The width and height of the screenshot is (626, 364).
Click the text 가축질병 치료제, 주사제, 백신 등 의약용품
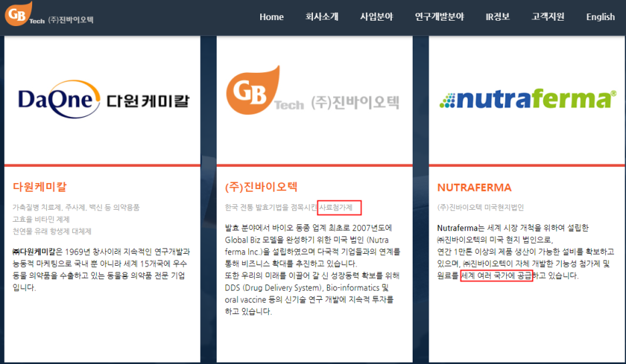[x=76, y=207]
